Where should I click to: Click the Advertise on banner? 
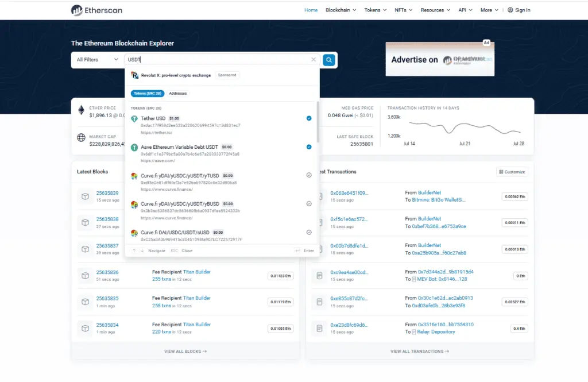click(x=440, y=59)
